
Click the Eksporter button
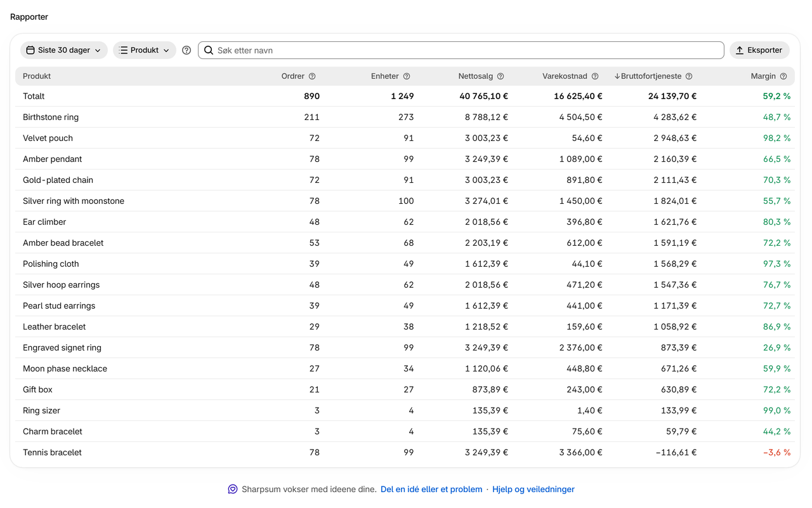[759, 50]
